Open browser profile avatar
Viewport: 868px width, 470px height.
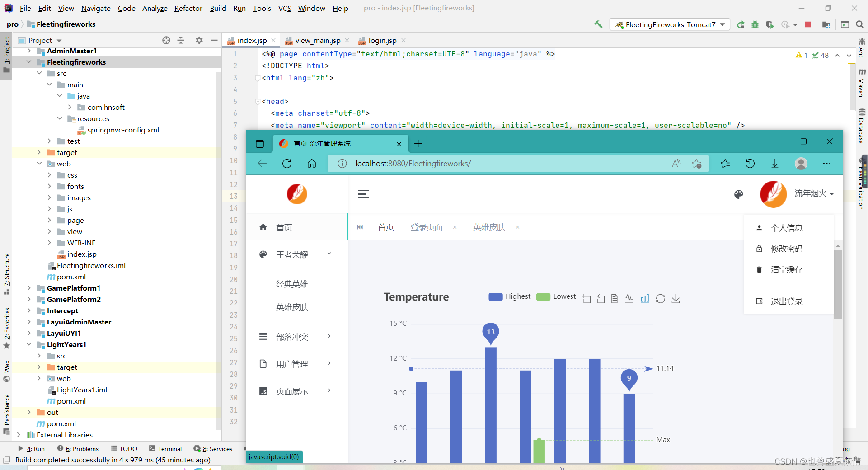pos(801,164)
